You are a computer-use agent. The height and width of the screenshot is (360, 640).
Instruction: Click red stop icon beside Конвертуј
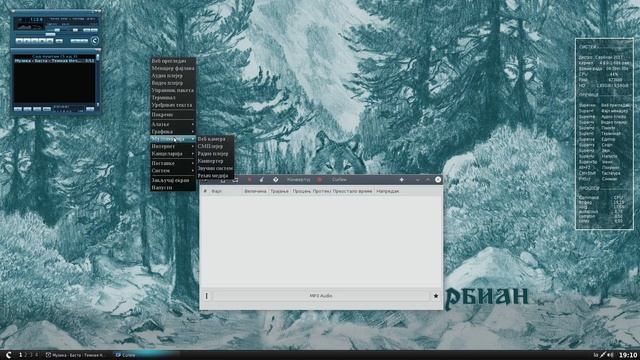(319, 180)
